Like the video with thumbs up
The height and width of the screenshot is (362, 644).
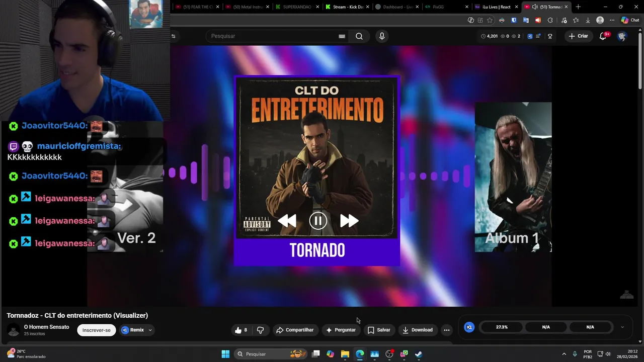click(x=241, y=330)
